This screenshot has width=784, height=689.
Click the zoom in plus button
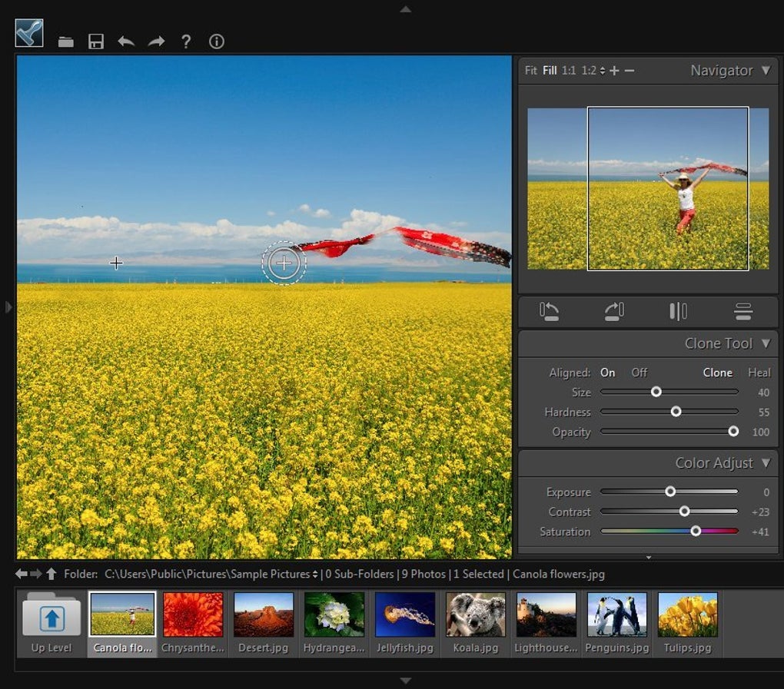(614, 71)
